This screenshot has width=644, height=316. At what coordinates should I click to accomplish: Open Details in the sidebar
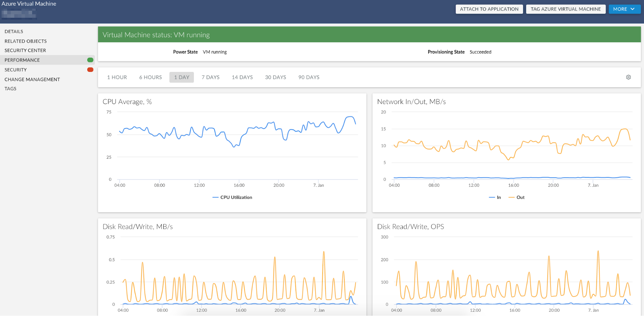pyautogui.click(x=14, y=32)
